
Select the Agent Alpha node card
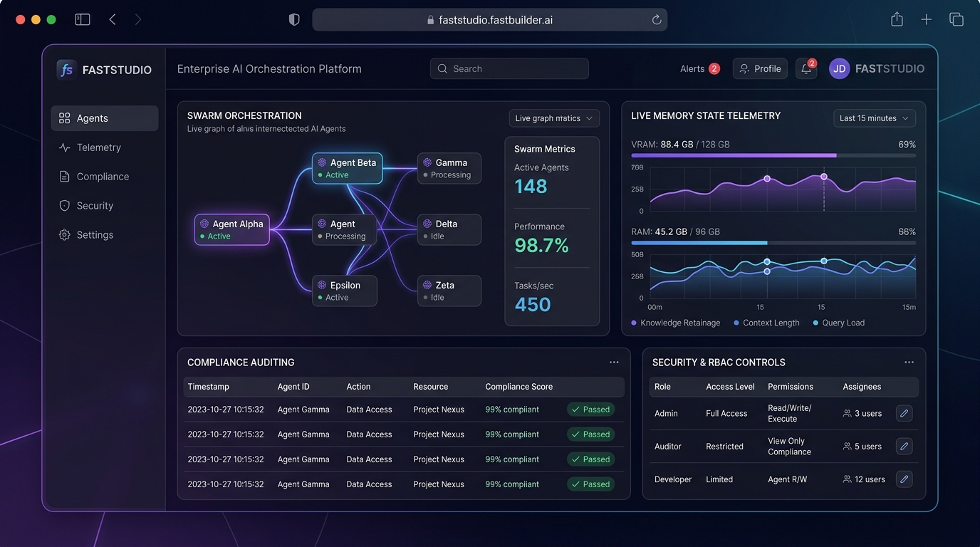[232, 229]
